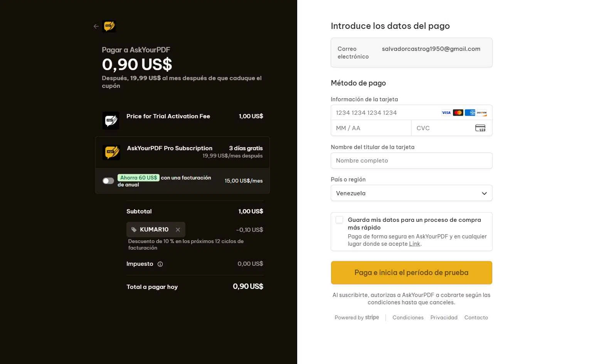Open the País o región dropdown
This screenshot has width=594, height=364.
tap(412, 193)
